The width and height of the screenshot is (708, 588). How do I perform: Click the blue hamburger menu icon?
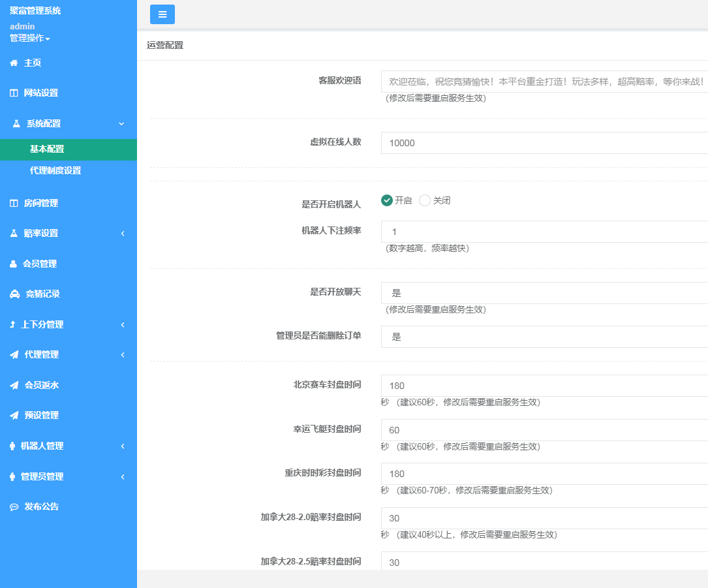click(x=162, y=14)
